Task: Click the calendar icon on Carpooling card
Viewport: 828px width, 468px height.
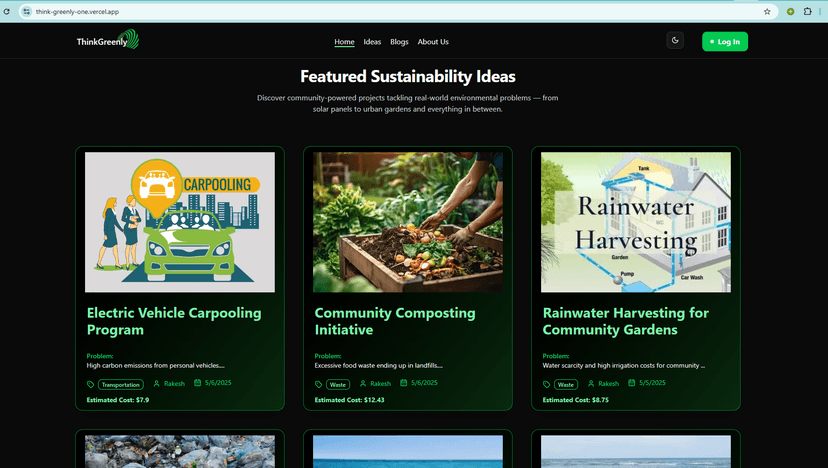Action: [x=197, y=383]
